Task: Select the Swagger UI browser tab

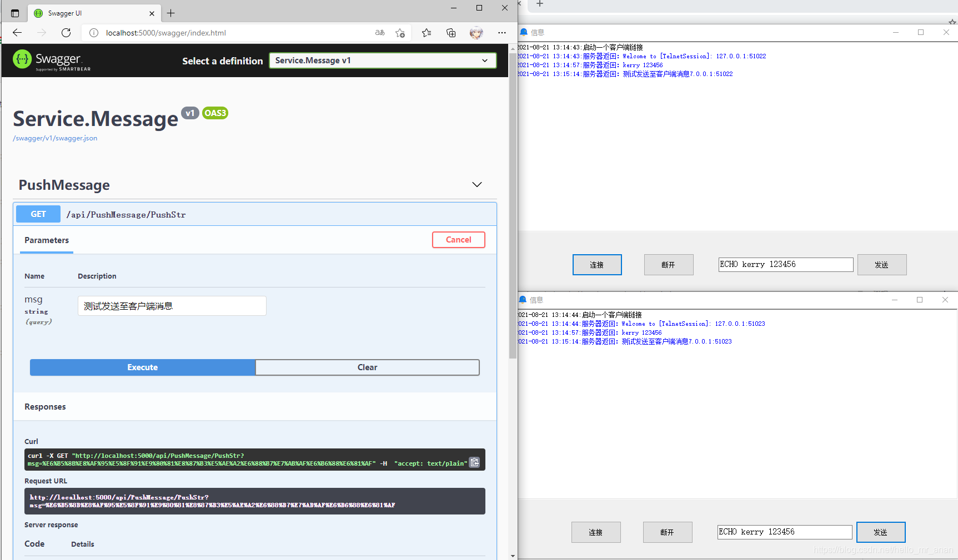Action: (93, 13)
